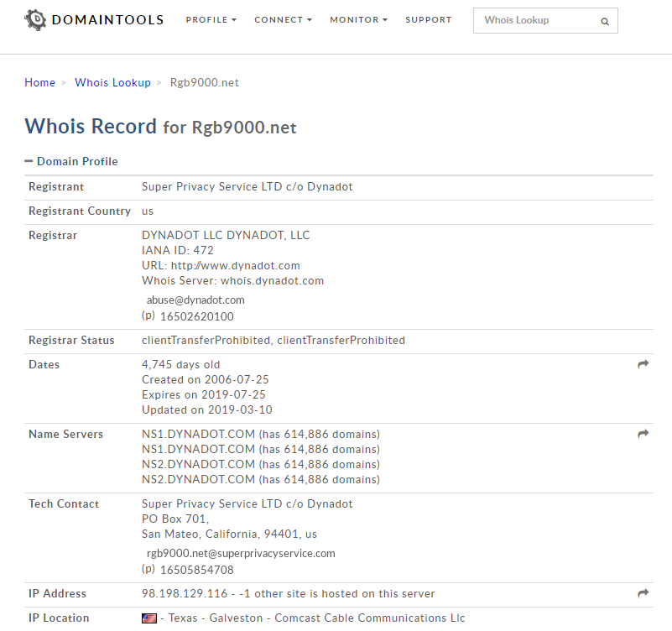Open the Monitor dropdown menu
The image size is (672, 631).
359,20
